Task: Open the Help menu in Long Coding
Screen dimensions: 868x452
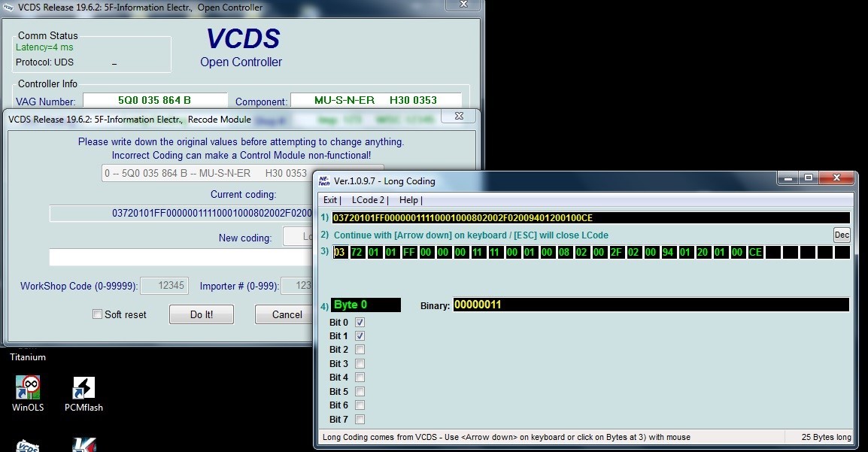Action: pyautogui.click(x=410, y=200)
